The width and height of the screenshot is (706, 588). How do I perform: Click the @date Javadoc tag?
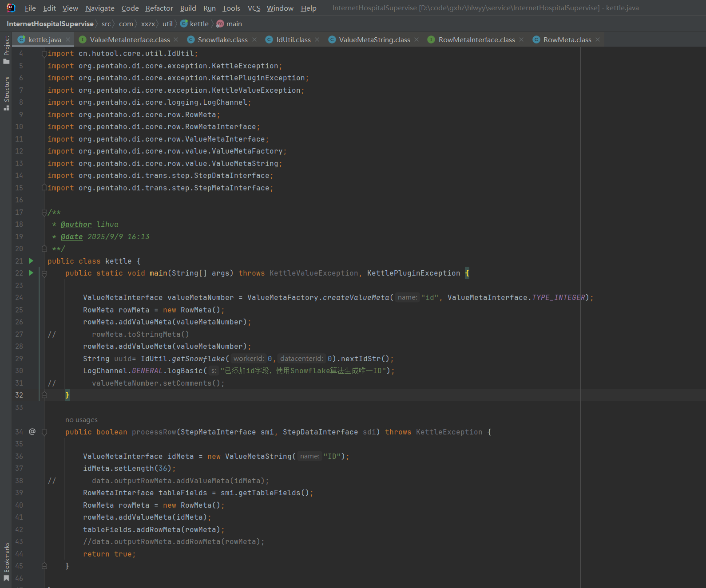[71, 237]
